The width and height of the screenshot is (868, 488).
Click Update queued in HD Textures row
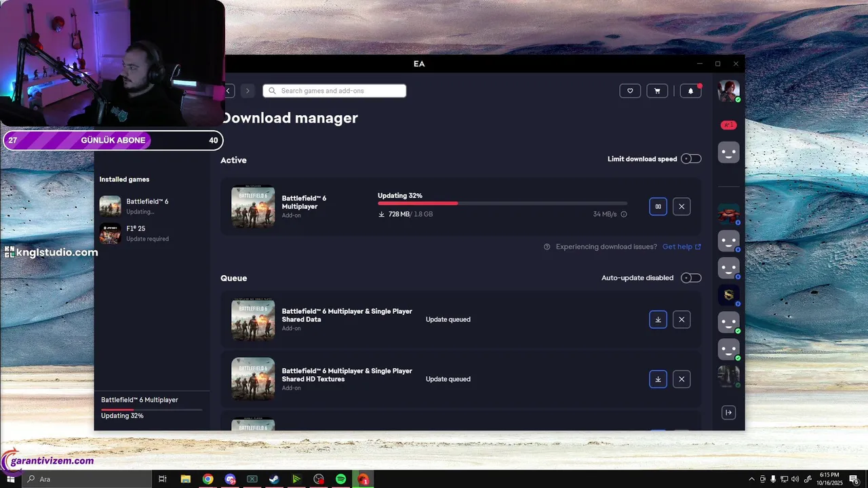click(x=448, y=379)
